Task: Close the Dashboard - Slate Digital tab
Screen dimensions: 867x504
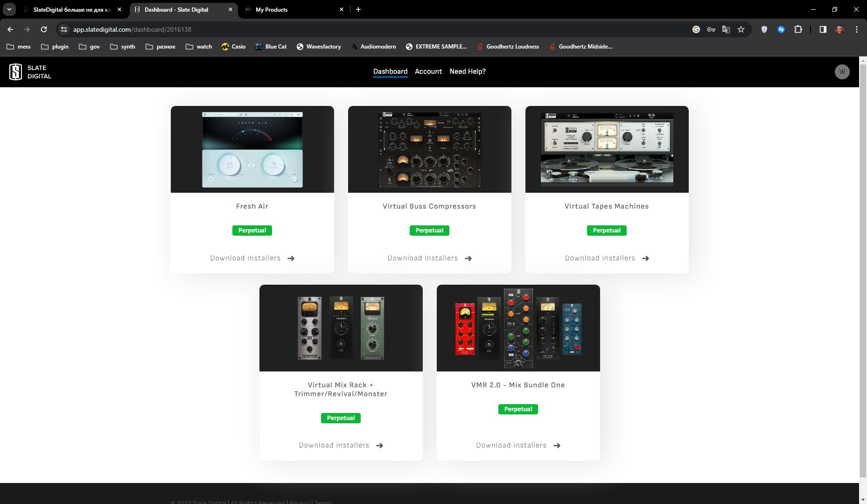Action: tap(231, 9)
